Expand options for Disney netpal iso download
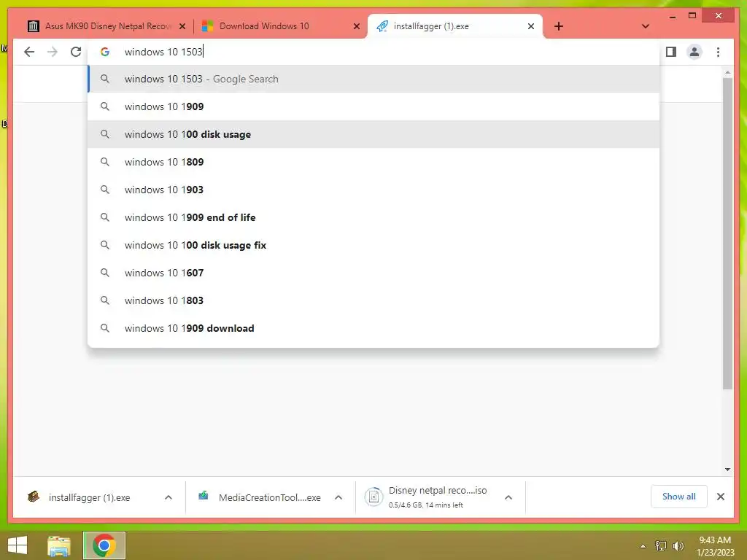The image size is (747, 560). tap(508, 497)
